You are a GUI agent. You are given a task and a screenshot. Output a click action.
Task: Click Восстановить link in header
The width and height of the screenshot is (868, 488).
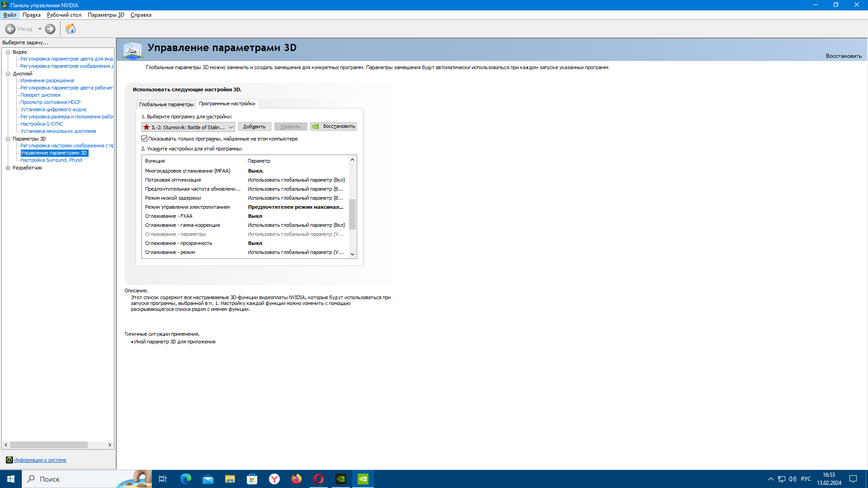pos(844,56)
